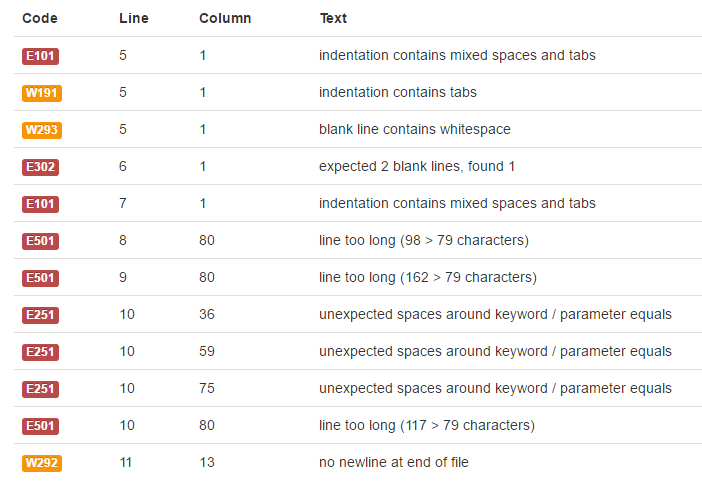Click the Code column header

coord(40,18)
